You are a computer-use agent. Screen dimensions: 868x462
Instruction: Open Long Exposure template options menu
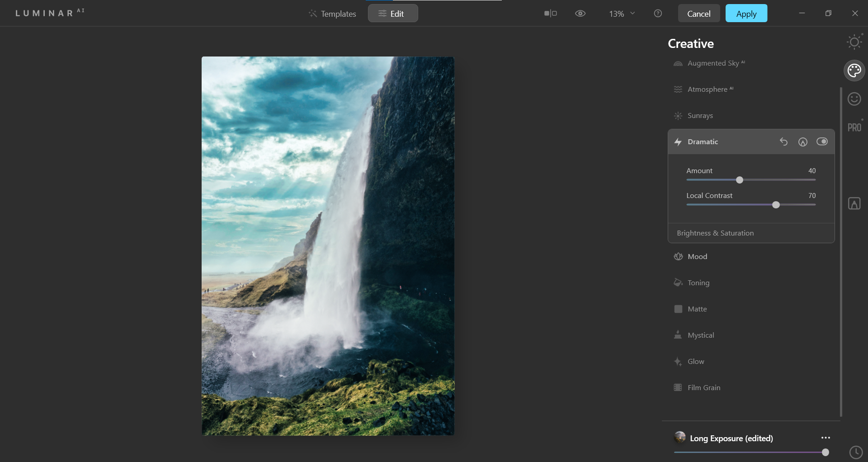click(826, 438)
